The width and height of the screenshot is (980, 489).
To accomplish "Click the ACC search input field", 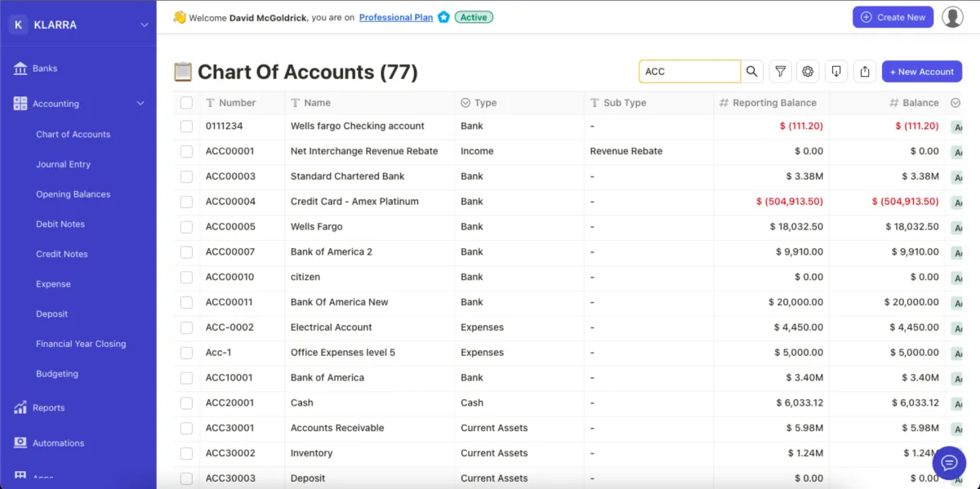I will pyautogui.click(x=689, y=72).
